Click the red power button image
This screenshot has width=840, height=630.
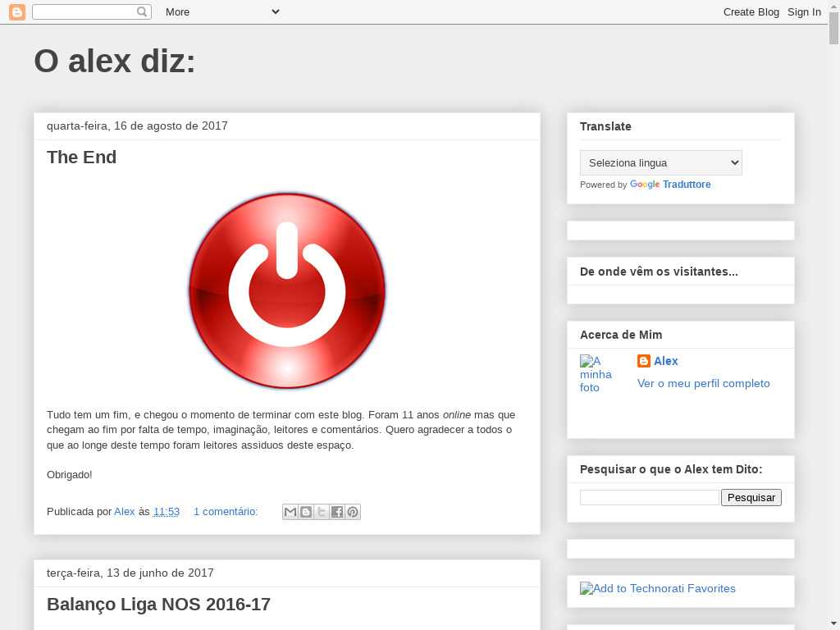[287, 290]
